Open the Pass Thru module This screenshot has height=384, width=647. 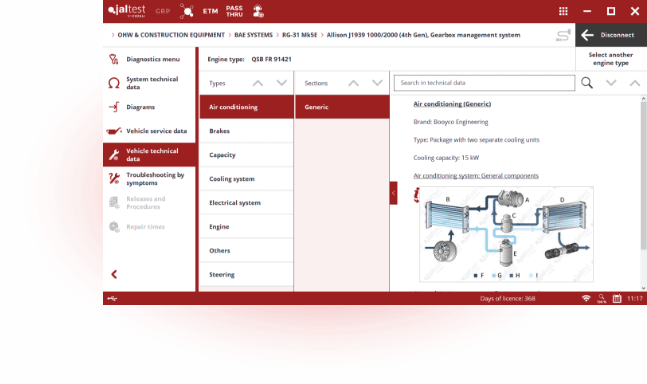[234, 11]
